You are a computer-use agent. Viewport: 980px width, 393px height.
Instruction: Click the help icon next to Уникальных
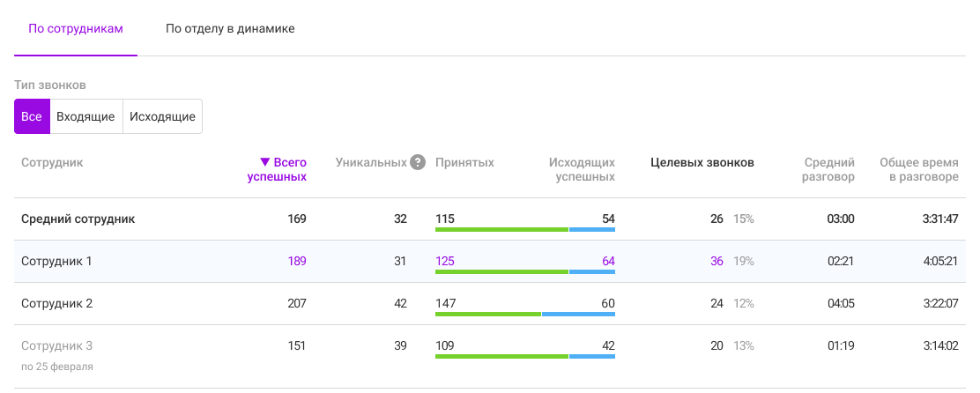click(x=418, y=163)
